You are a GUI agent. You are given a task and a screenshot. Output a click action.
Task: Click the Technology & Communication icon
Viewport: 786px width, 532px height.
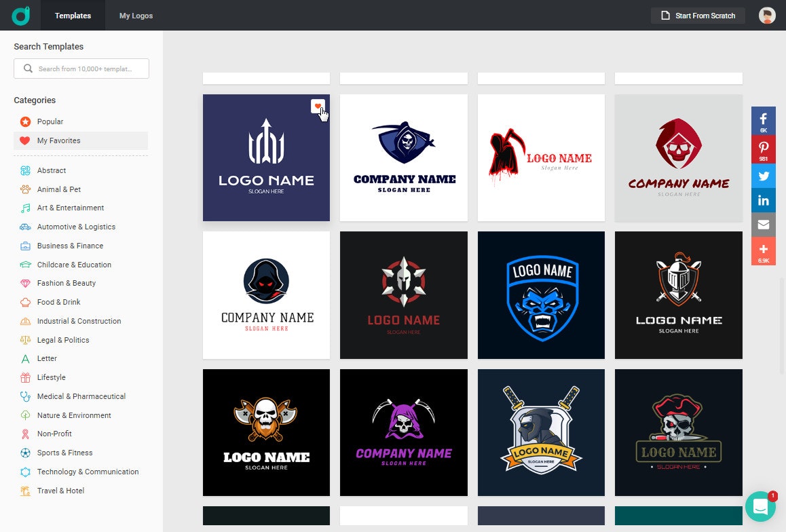(x=25, y=472)
